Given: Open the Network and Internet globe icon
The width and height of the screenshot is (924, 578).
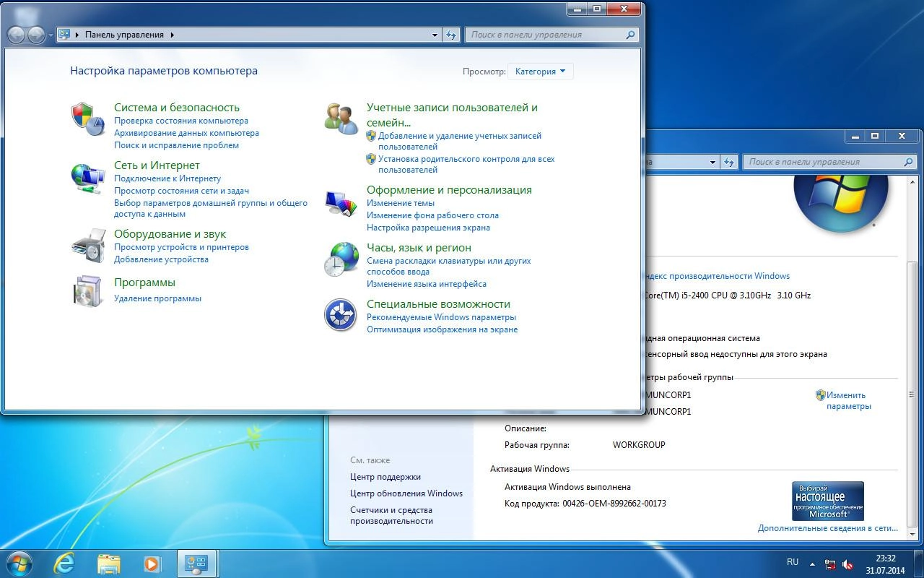Looking at the screenshot, I should coord(88,178).
